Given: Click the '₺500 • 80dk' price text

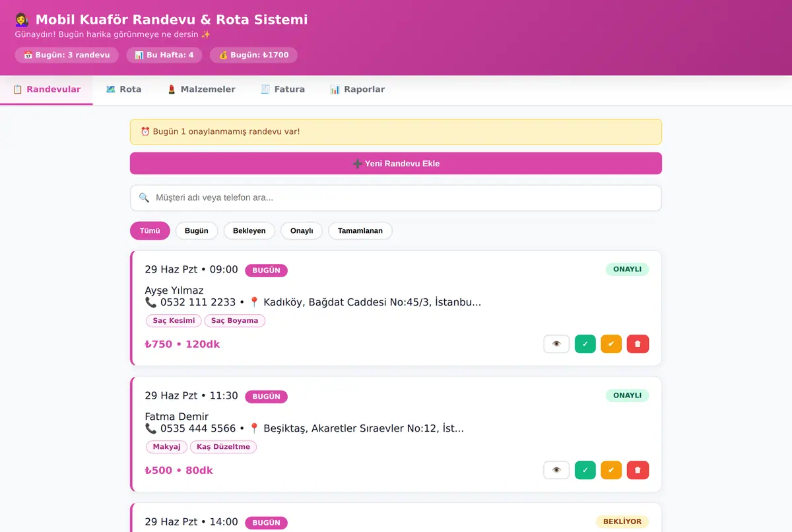Looking at the screenshot, I should 179,470.
